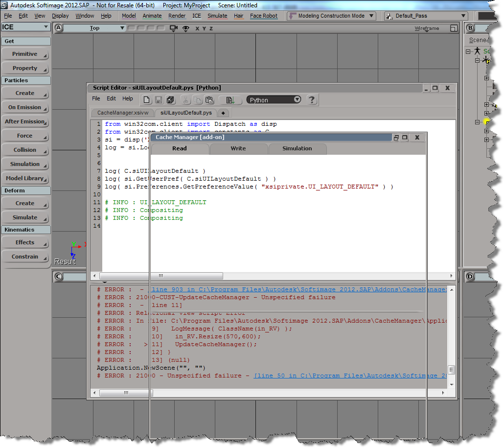Toggle the Z axis in viewport A header
This screenshot has width=504, height=448.
[211, 28]
